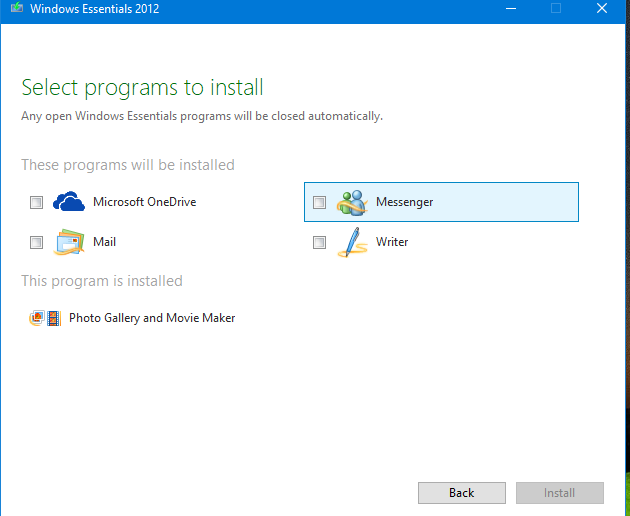The height and width of the screenshot is (516, 630).
Task: Click 'This program is installed' heading
Action: [102, 281]
